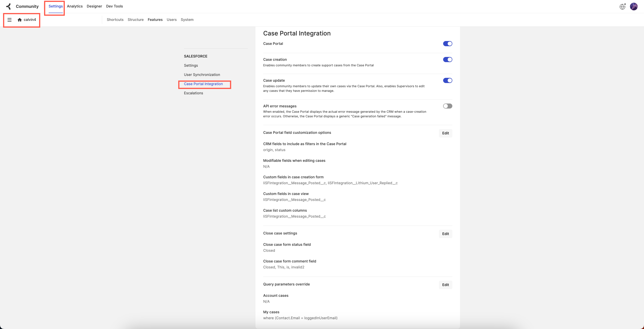The height and width of the screenshot is (329, 644).
Task: Select calvin4 in the breadcrumb bar
Action: (30, 20)
